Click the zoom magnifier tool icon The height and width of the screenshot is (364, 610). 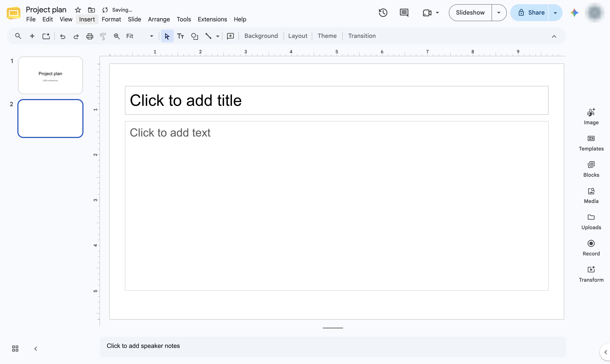coord(117,36)
